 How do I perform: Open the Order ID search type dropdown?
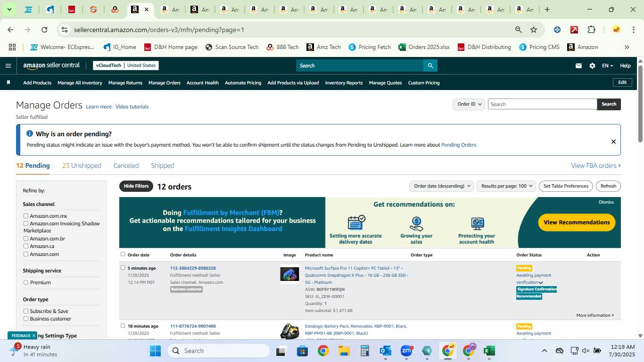[469, 104]
